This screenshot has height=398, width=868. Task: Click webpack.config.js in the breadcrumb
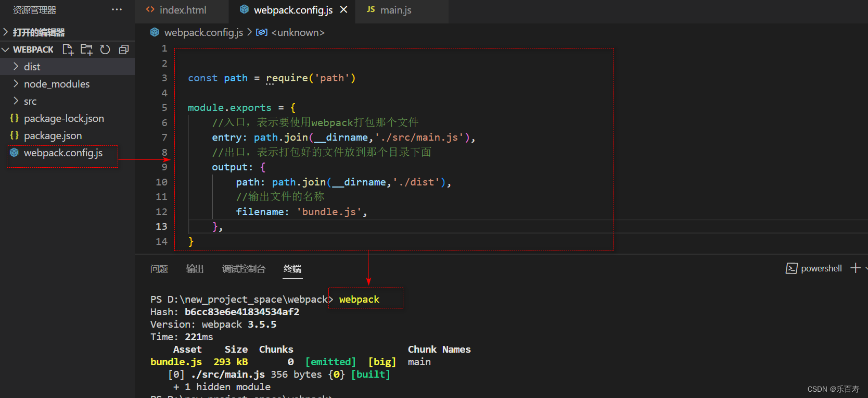click(x=203, y=32)
